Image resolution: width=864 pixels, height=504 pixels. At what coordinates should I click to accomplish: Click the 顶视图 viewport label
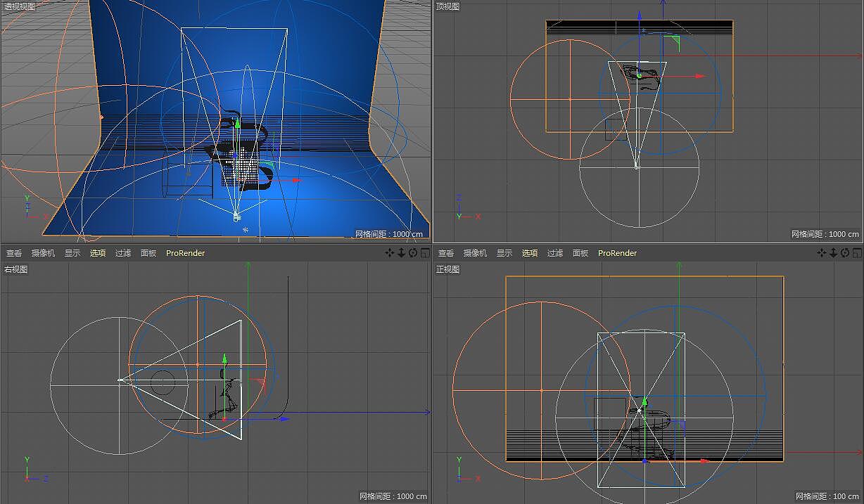pos(447,6)
